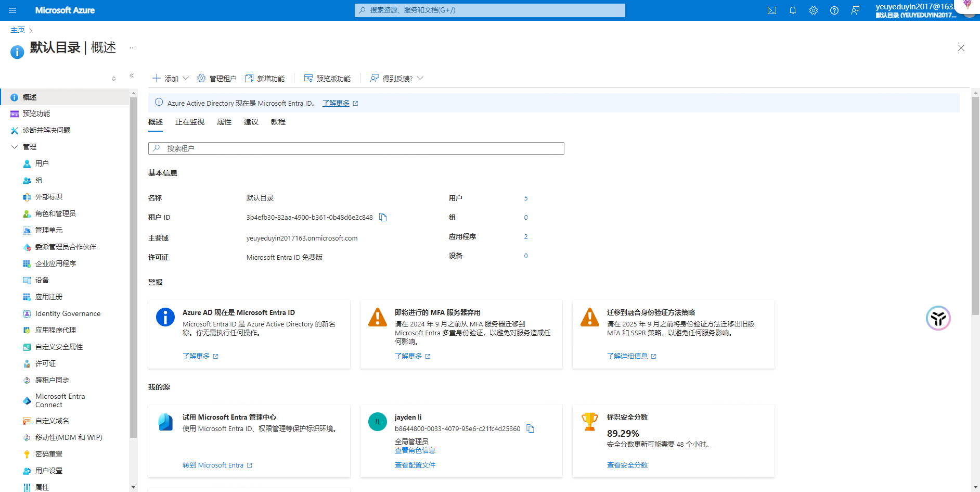Open 管理单元 in sidebar
980x492 pixels.
(48, 230)
